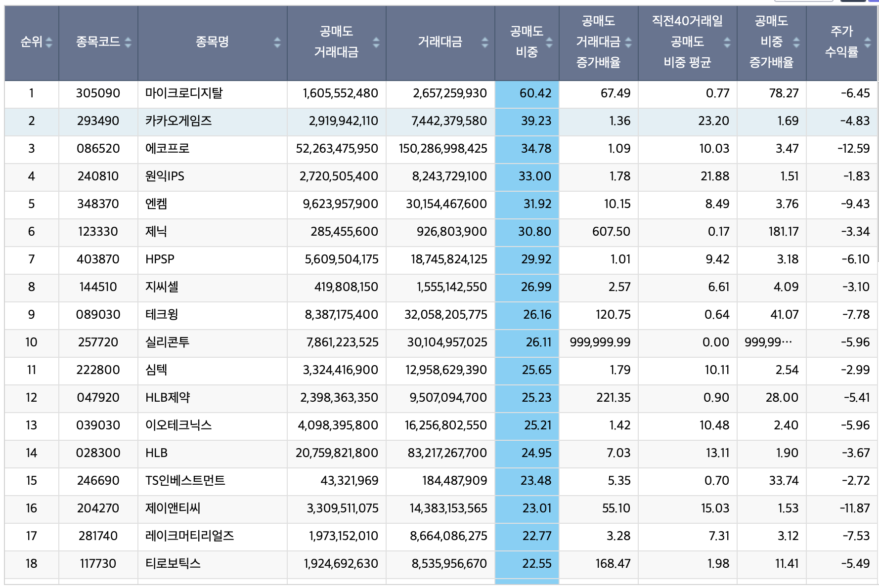
Task: Sort by 공매도 거래대금 column arrows
Action: 376,42
